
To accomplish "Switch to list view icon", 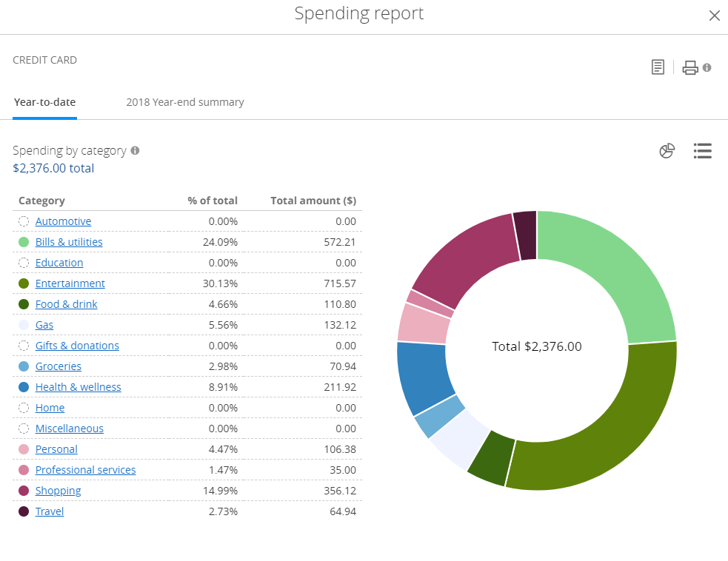I will point(702,151).
